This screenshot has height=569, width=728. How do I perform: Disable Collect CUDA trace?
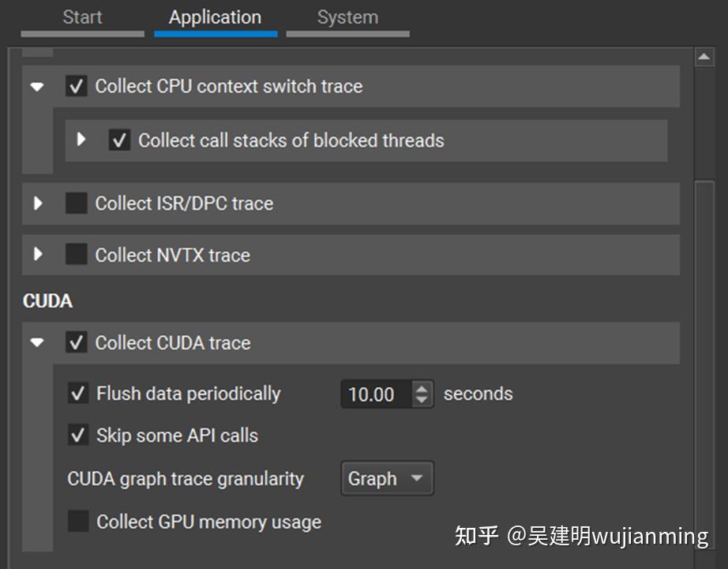76,342
